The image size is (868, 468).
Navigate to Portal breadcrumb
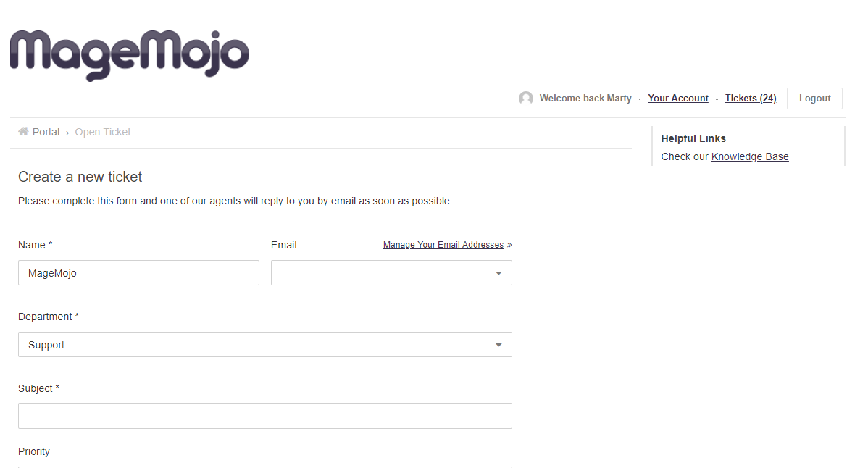[46, 132]
